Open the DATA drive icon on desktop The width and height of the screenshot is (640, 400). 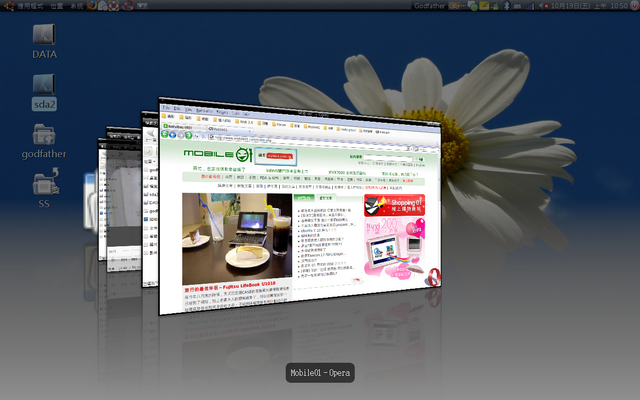point(44,41)
